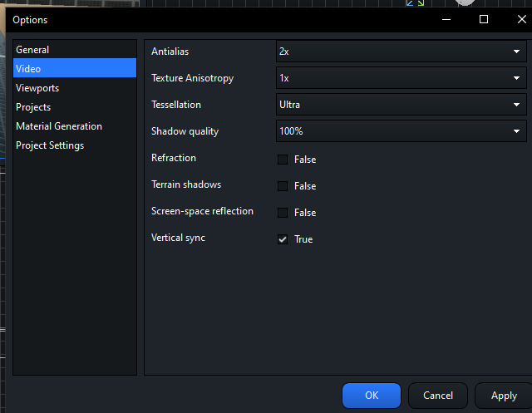Switch to the Viewports category

tap(37, 88)
